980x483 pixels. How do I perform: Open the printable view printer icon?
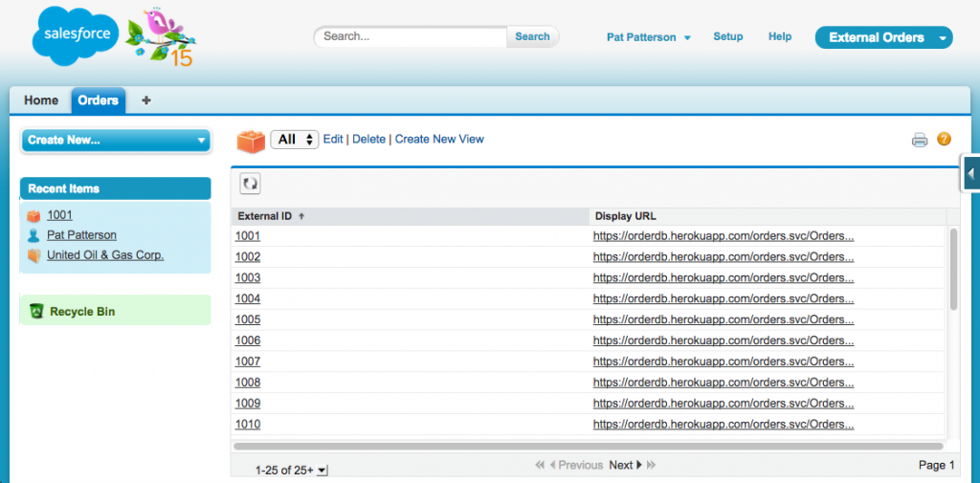tap(920, 140)
